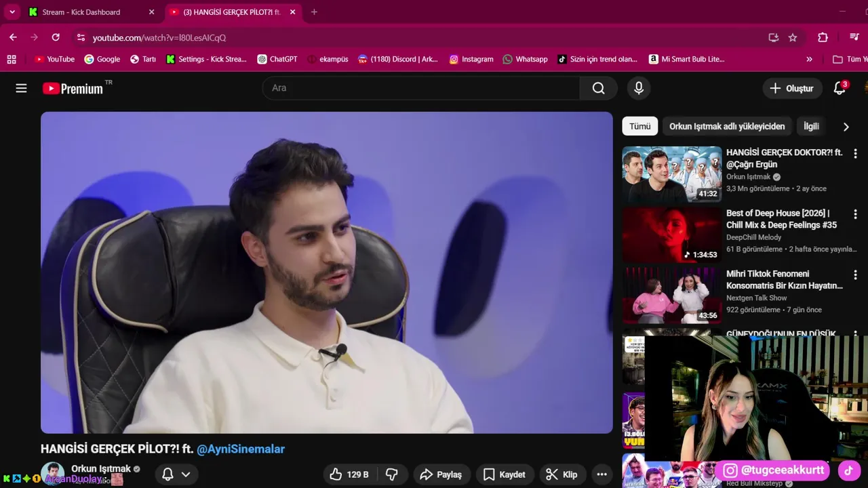
Task: Select the Tümü filter chip
Action: pyautogui.click(x=639, y=126)
